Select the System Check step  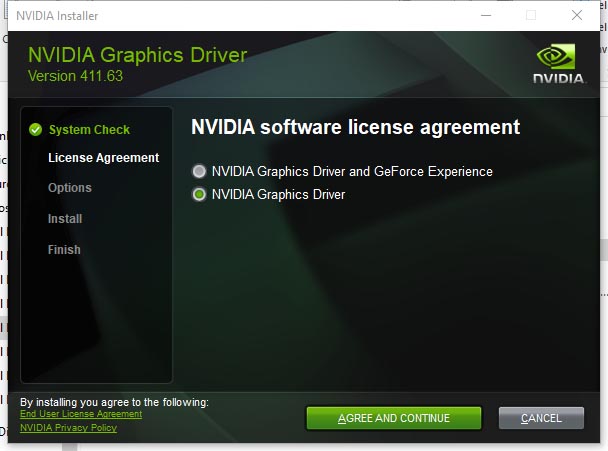[x=89, y=130]
